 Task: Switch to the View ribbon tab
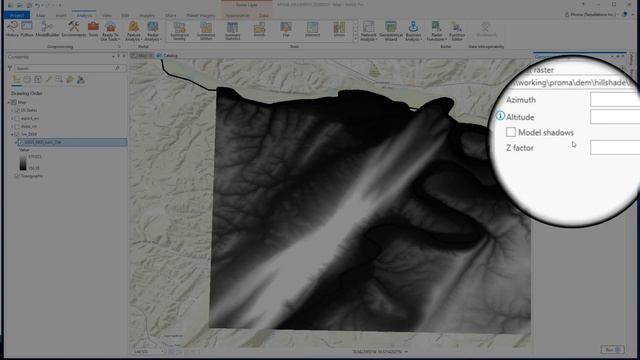tap(107, 16)
